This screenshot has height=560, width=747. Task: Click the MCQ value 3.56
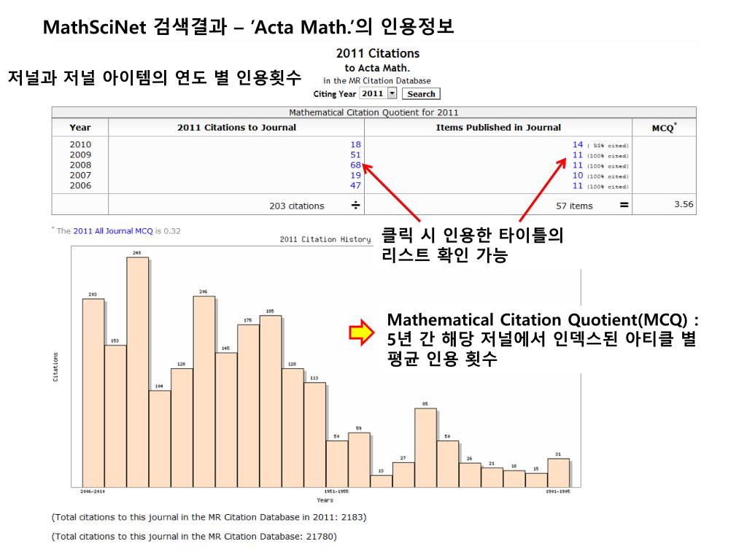point(683,204)
